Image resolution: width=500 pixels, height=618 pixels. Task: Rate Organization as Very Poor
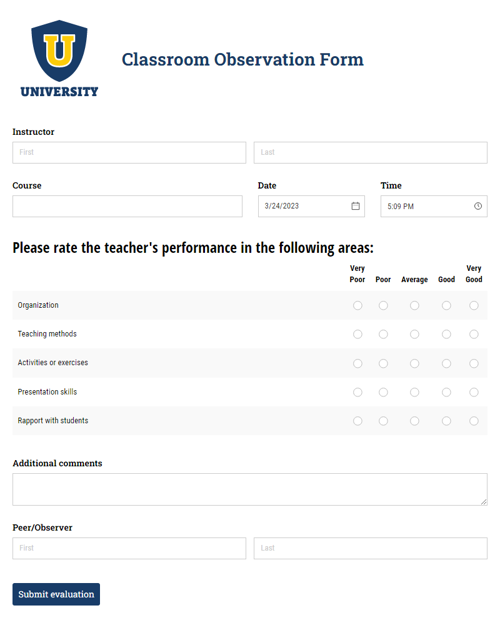pyautogui.click(x=357, y=305)
